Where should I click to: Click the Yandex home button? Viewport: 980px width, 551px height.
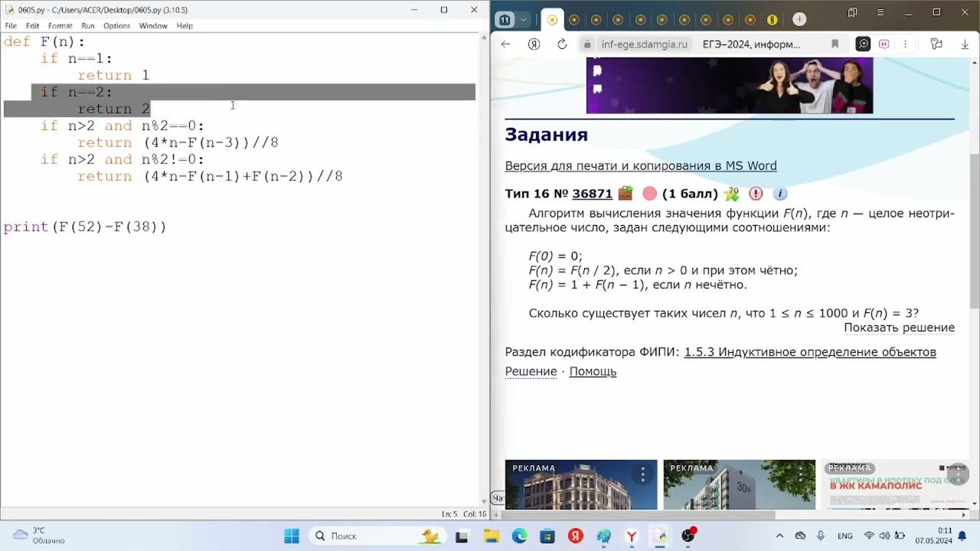(534, 44)
